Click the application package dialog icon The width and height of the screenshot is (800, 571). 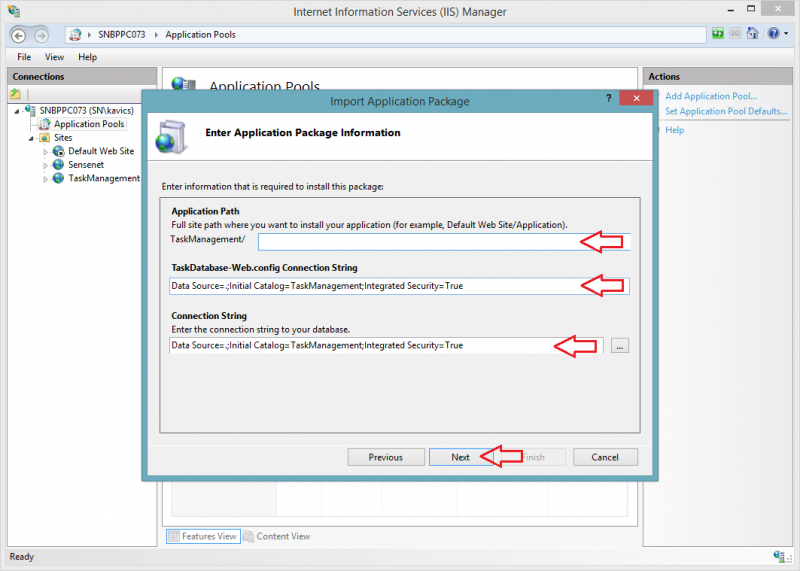click(x=172, y=137)
